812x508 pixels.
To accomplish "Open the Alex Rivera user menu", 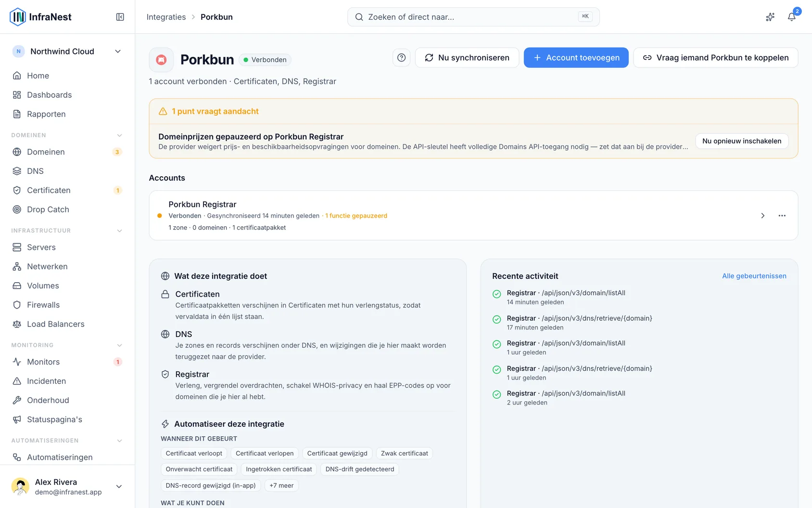I will pos(67,486).
